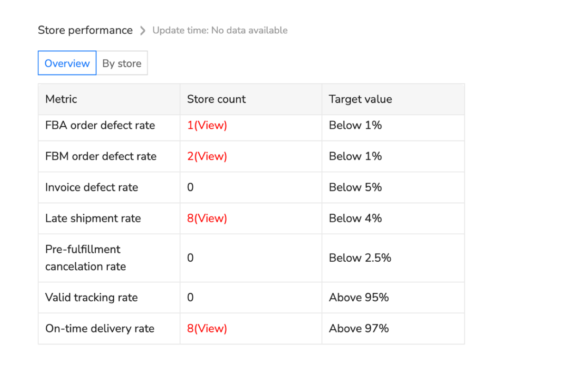Click the FBA order defect rate row

pyautogui.click(x=100, y=125)
